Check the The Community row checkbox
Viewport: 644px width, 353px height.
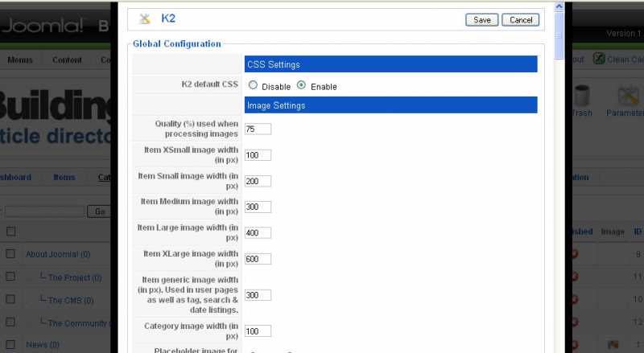pos(10,322)
